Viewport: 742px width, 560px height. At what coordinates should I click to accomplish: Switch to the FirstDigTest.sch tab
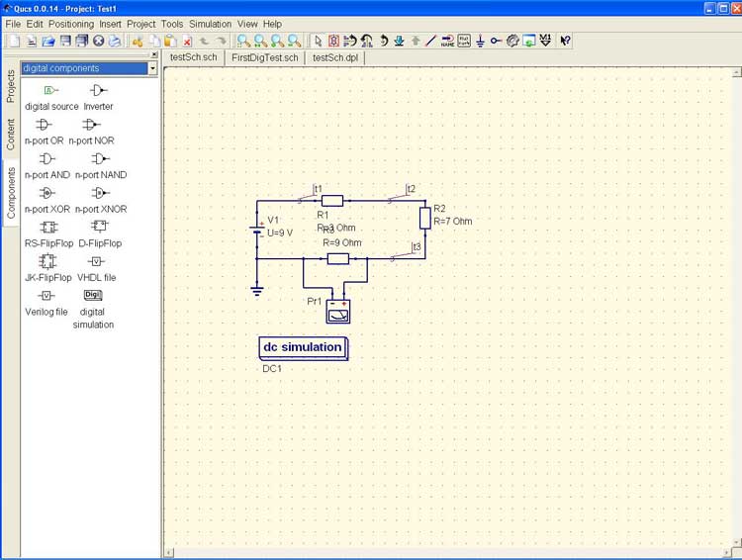click(265, 57)
